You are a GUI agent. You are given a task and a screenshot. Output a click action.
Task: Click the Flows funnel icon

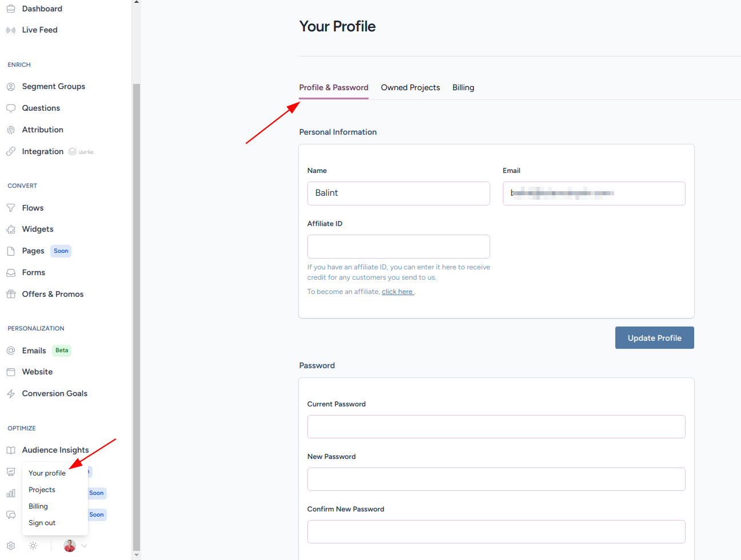pyautogui.click(x=11, y=208)
